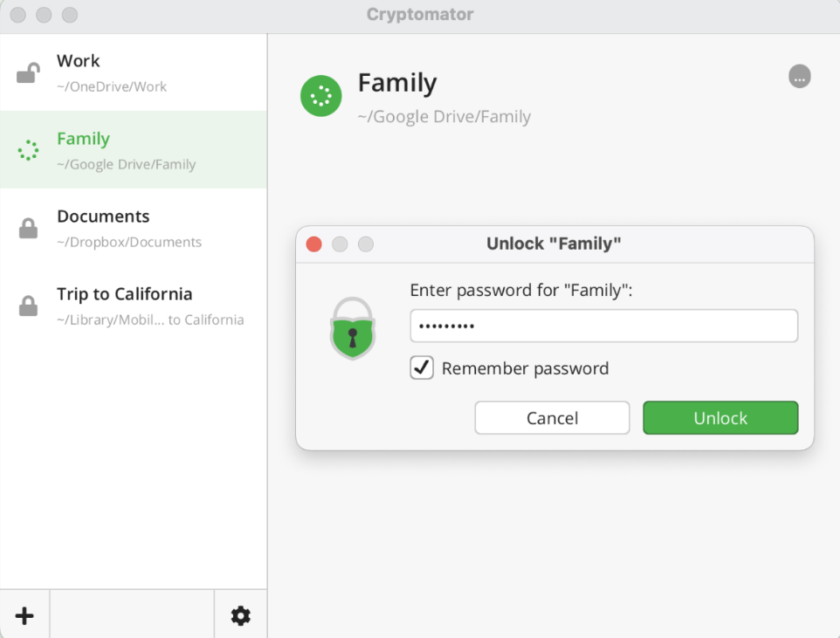Click the spinning loader icon beside Family vault
Image resolution: width=840 pixels, height=638 pixels.
28,150
